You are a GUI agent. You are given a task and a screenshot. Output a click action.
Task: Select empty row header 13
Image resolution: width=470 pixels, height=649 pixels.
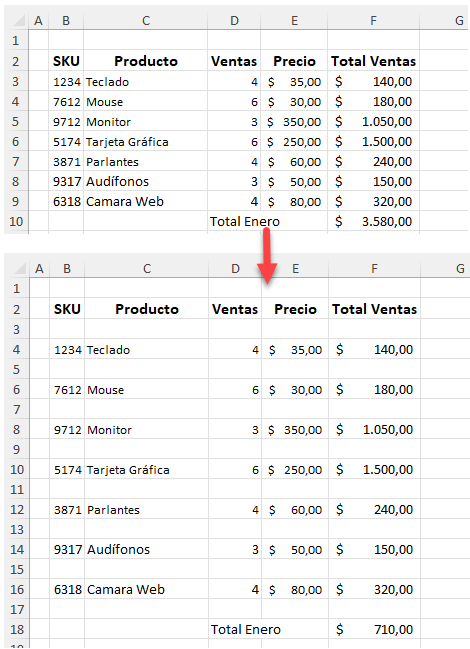tap(17, 529)
